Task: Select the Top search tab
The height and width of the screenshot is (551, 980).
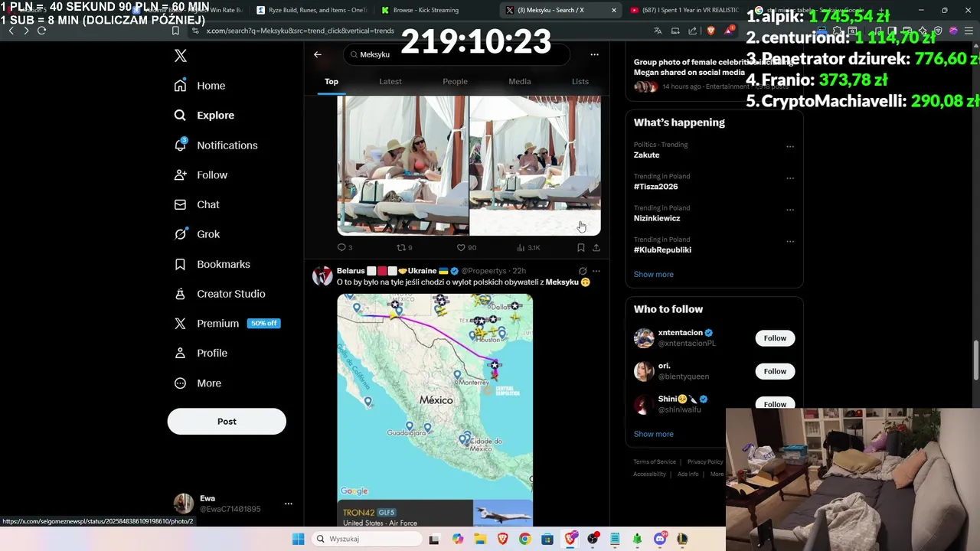Action: (332, 82)
